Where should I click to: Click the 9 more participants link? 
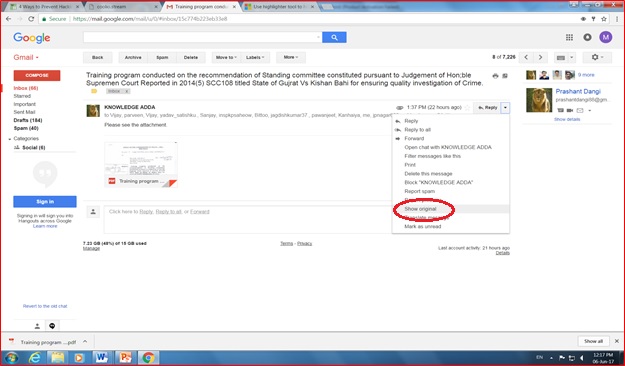586,75
